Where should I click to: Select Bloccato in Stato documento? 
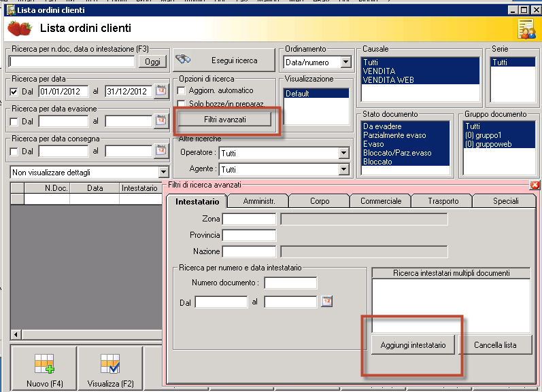[405, 162]
